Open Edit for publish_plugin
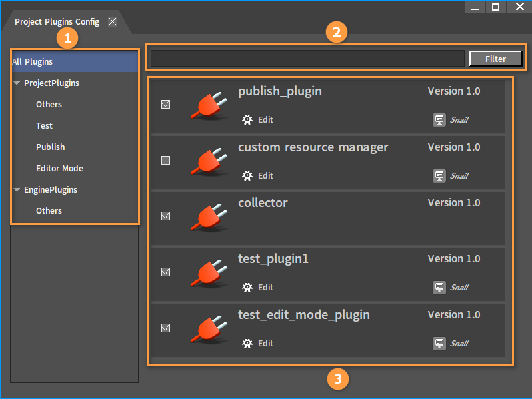The width and height of the screenshot is (532, 399). 265,120
